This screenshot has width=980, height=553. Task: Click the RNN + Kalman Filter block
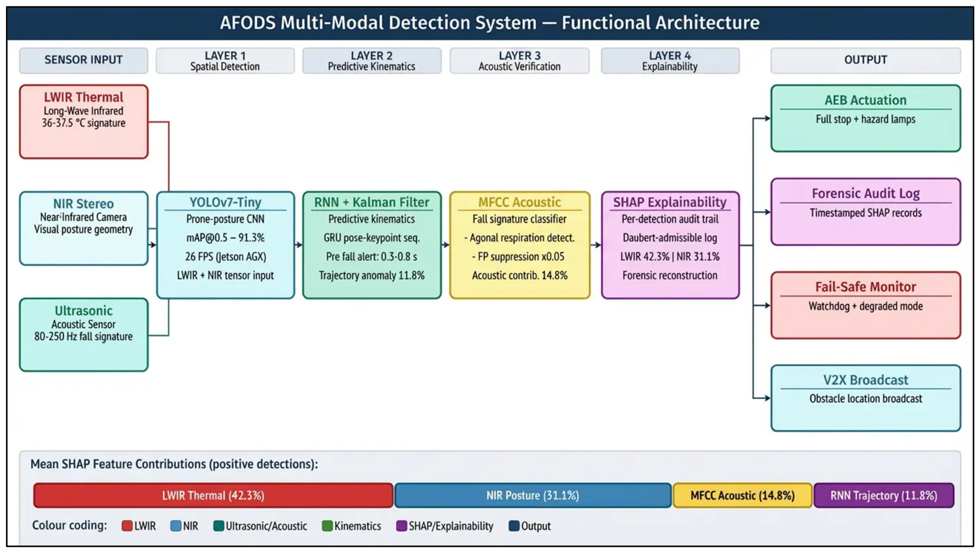pos(372,245)
